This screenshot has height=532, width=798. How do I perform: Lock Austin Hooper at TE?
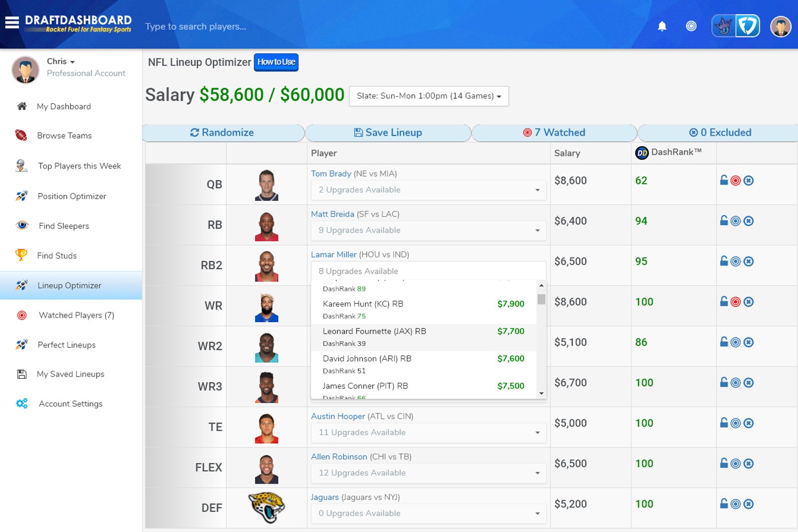click(x=724, y=422)
